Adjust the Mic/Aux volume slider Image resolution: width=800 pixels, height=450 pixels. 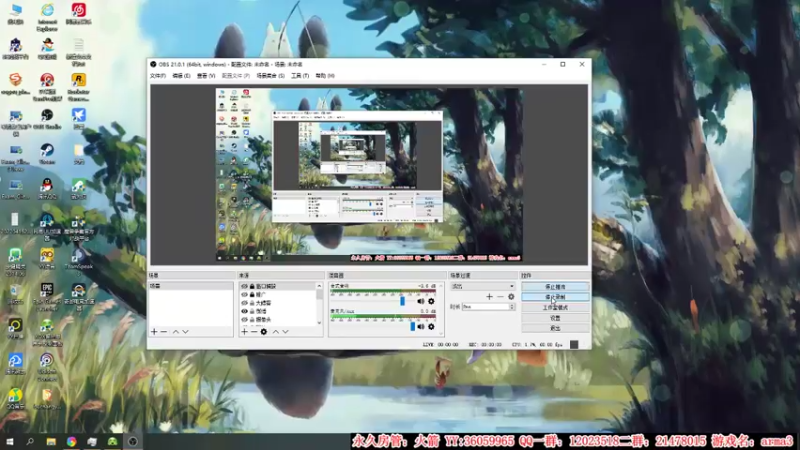[x=412, y=327]
